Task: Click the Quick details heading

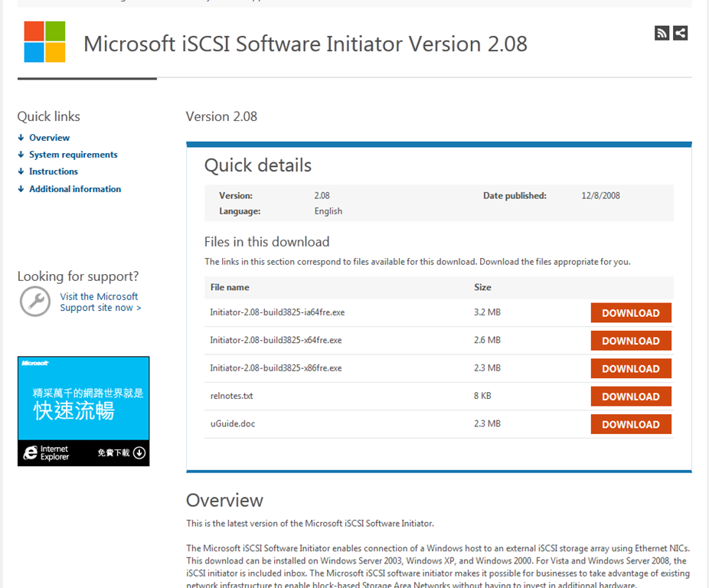Action: pyautogui.click(x=258, y=165)
